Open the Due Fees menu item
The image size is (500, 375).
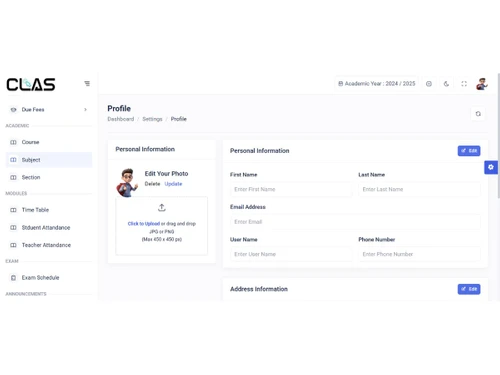(x=49, y=109)
